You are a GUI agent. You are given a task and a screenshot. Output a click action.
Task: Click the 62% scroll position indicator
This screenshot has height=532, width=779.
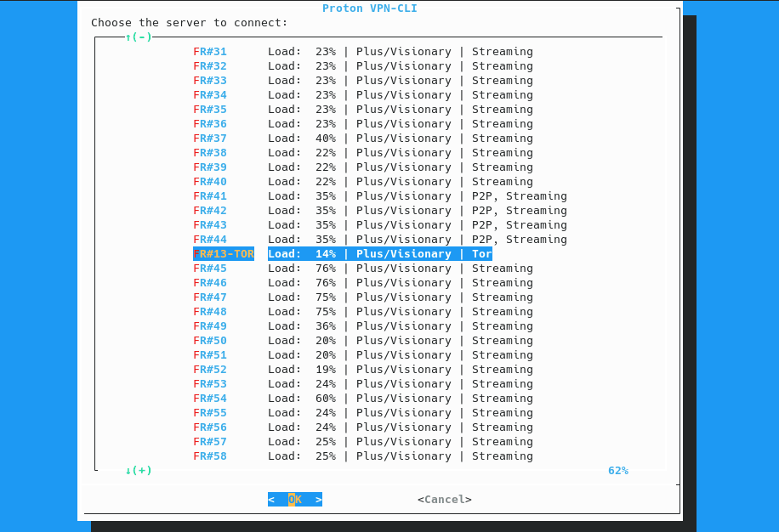coord(618,471)
